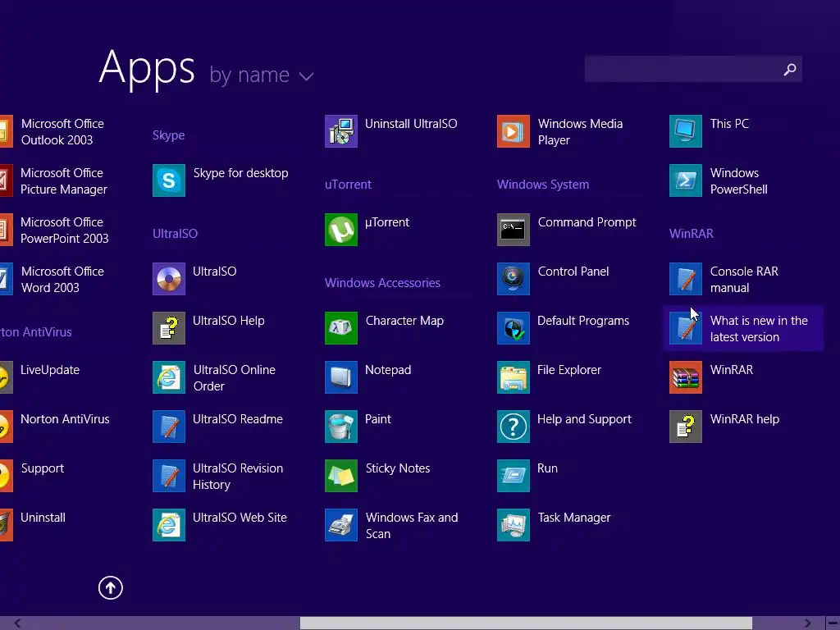This screenshot has width=840, height=630.
Task: Click the Uninstall UltraISO icon
Action: pyautogui.click(x=341, y=131)
